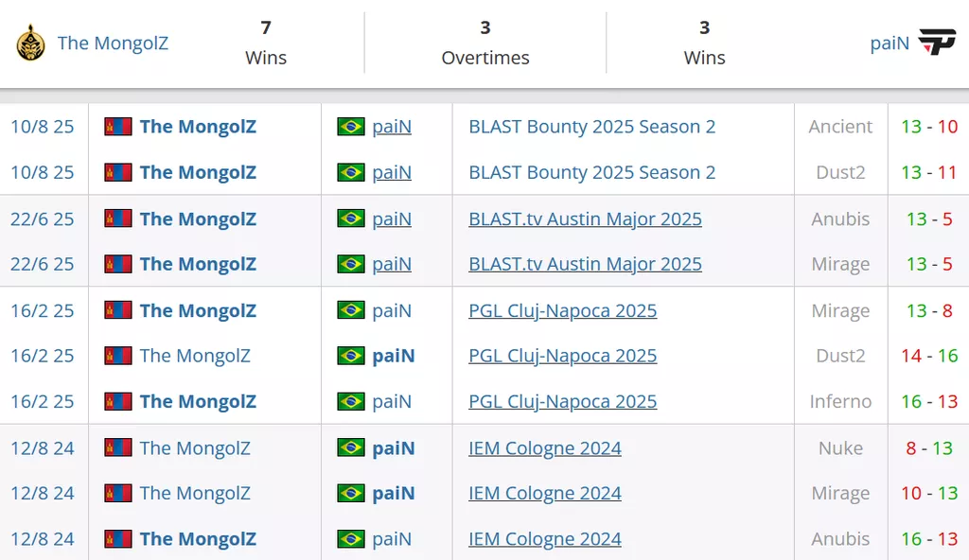The width and height of the screenshot is (969, 560).
Task: Click the 10/8 25 date on Dust2 row
Action: pyautogui.click(x=43, y=173)
